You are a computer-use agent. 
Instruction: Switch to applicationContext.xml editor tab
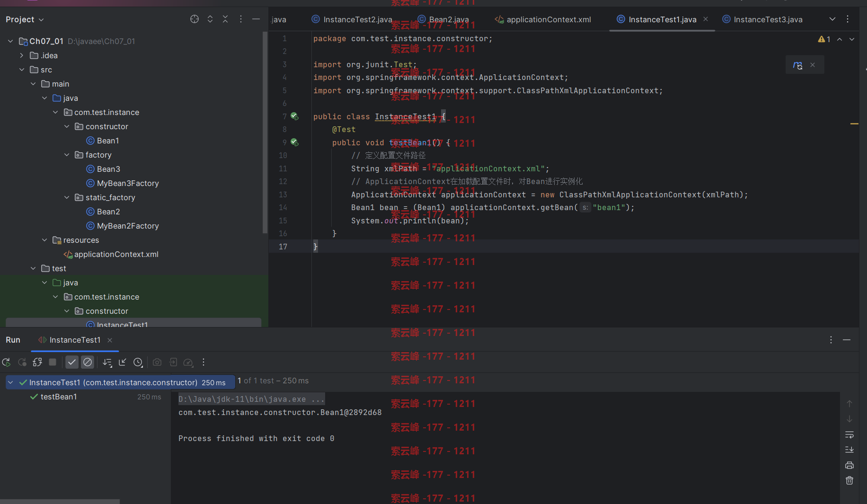coord(543,19)
